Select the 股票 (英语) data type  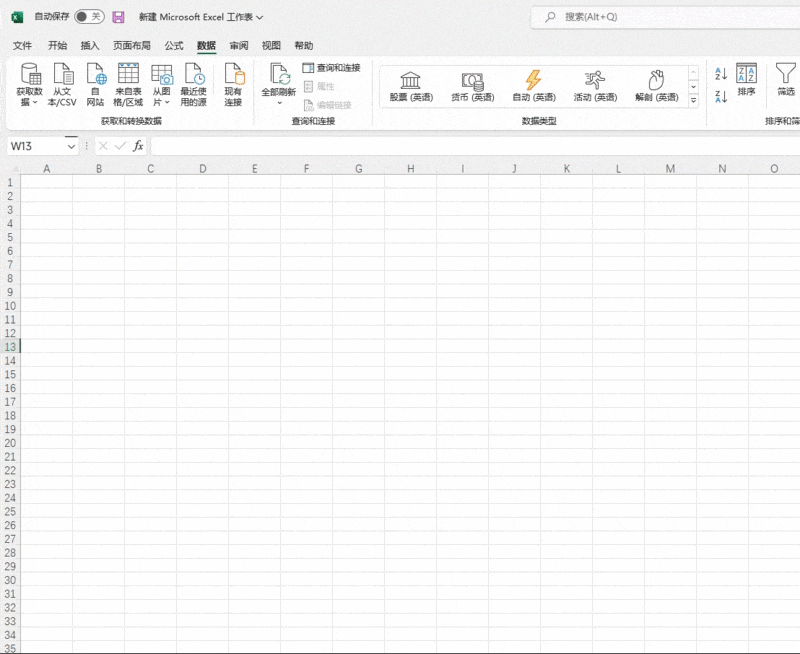click(409, 83)
